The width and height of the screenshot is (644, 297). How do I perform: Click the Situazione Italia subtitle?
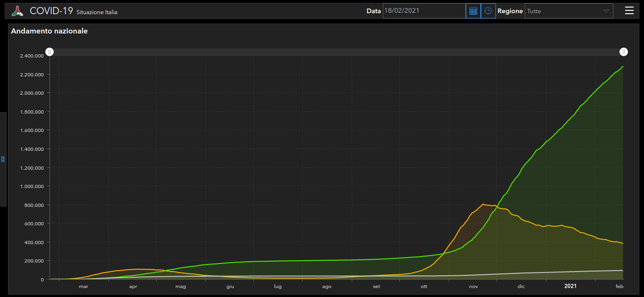pyautogui.click(x=97, y=12)
